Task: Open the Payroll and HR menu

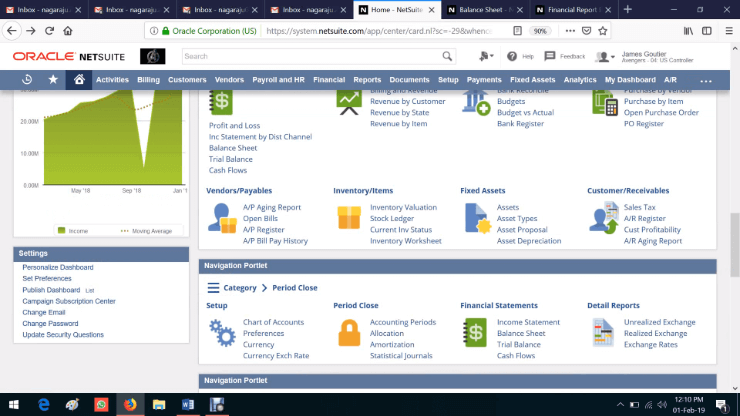Action: tap(278, 80)
